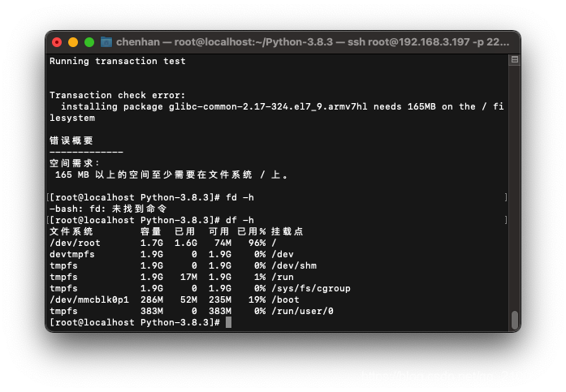
Task: Click the red close window button
Action: coord(57,42)
